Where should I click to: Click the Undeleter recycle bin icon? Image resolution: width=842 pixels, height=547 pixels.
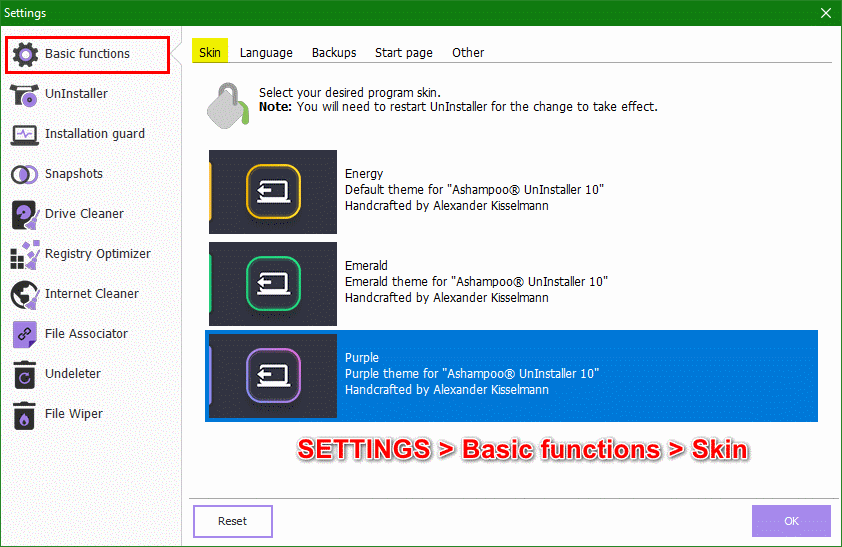(x=24, y=375)
